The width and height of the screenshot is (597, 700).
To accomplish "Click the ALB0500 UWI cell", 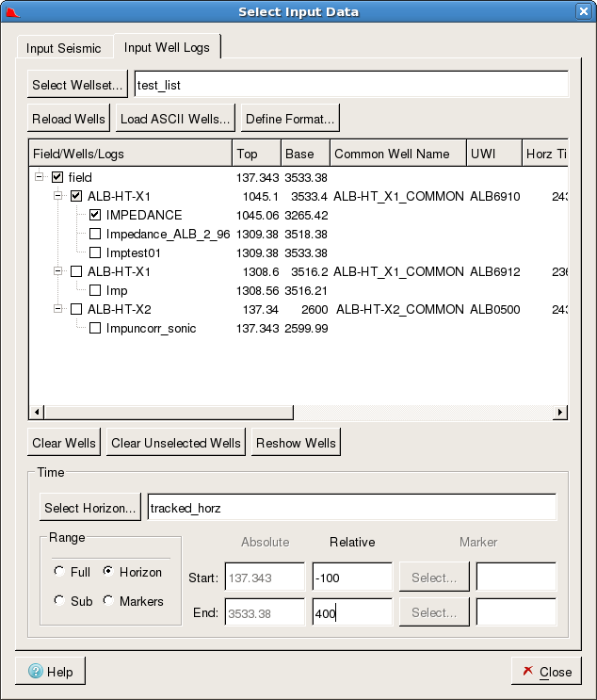I will pos(494,309).
